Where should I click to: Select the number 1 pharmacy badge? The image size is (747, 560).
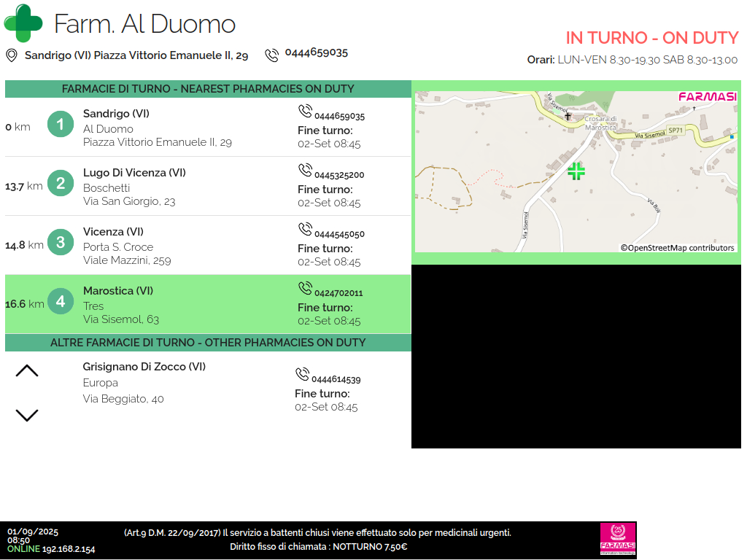(61, 125)
